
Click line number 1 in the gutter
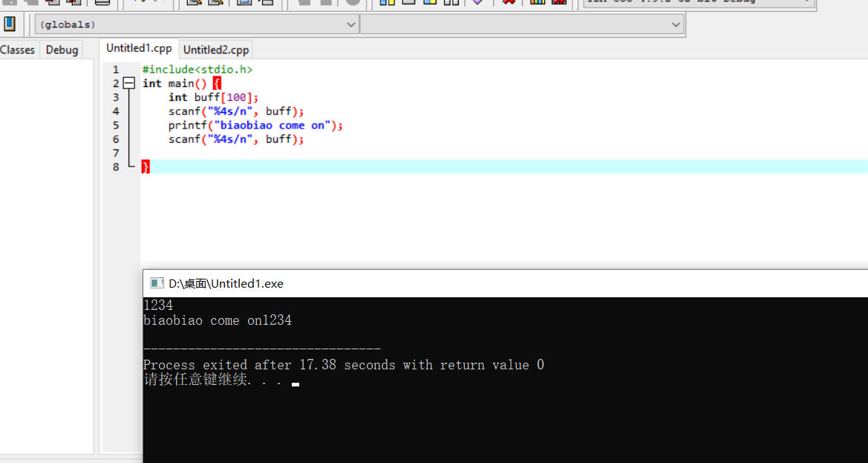click(x=116, y=69)
